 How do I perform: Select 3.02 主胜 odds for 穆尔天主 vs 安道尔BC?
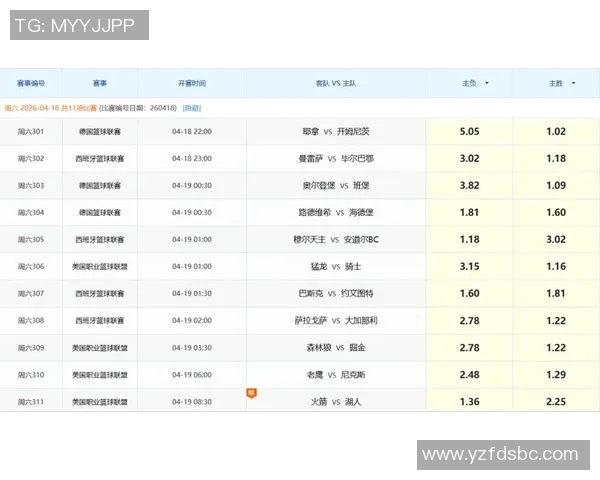coord(556,239)
